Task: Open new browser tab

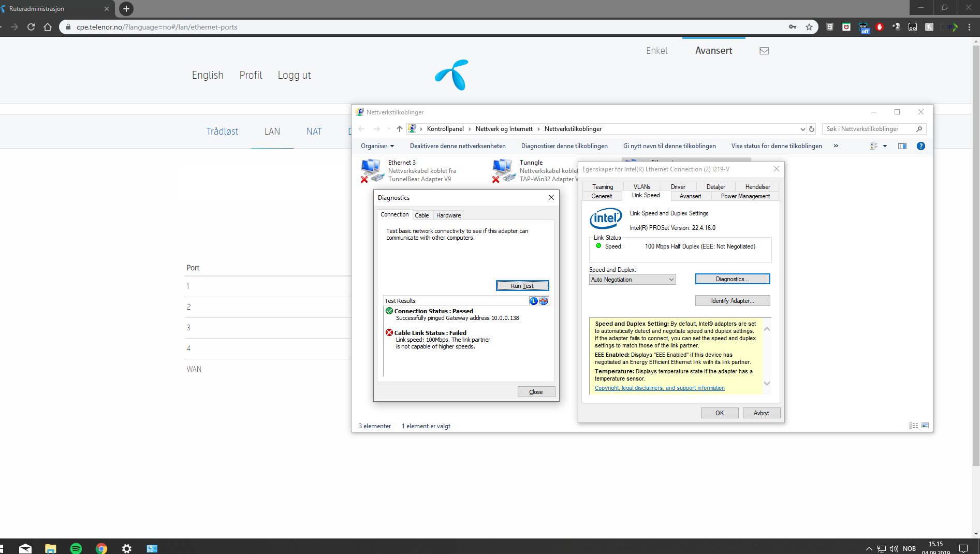Action: click(126, 9)
